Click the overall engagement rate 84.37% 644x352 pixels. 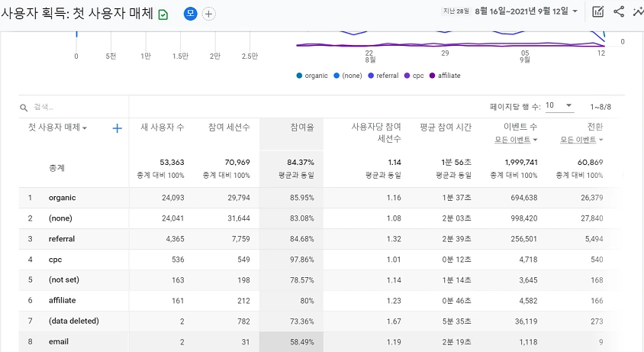(x=301, y=163)
